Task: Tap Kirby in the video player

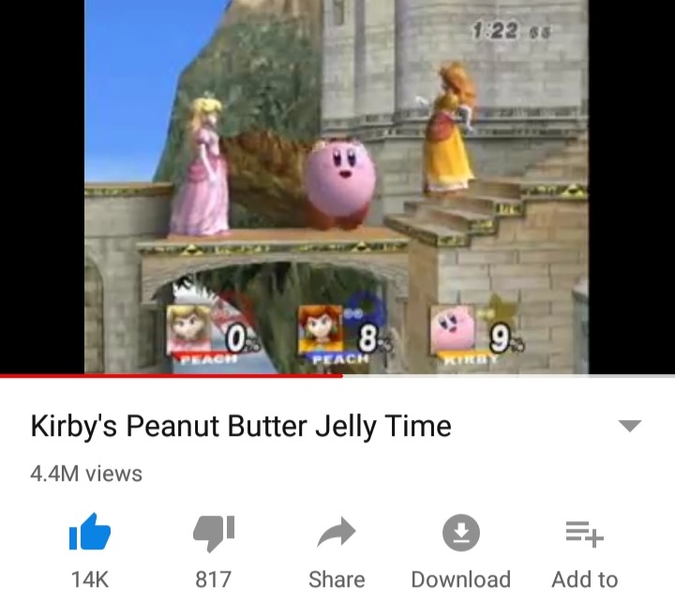Action: tap(340, 185)
